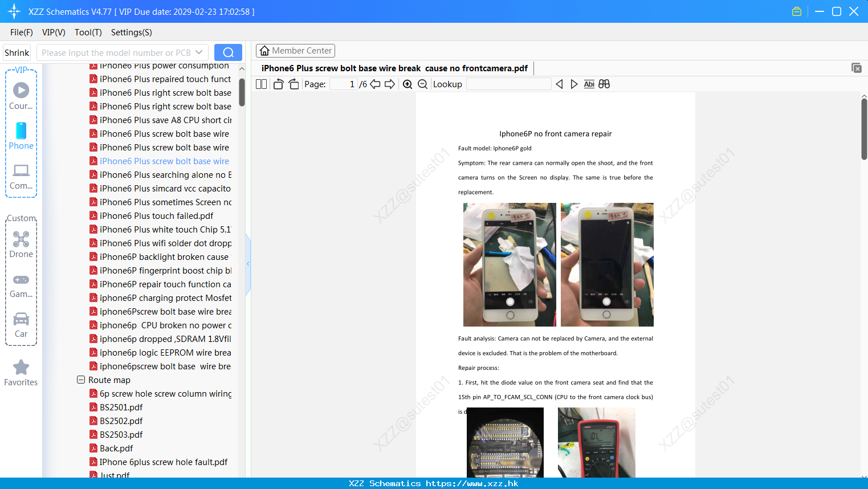
Task: Go to the previous page with the left arrow
Action: pyautogui.click(x=375, y=84)
